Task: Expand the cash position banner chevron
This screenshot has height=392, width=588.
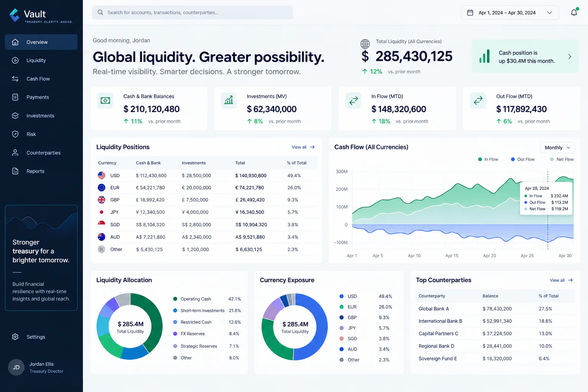Action: click(570, 57)
